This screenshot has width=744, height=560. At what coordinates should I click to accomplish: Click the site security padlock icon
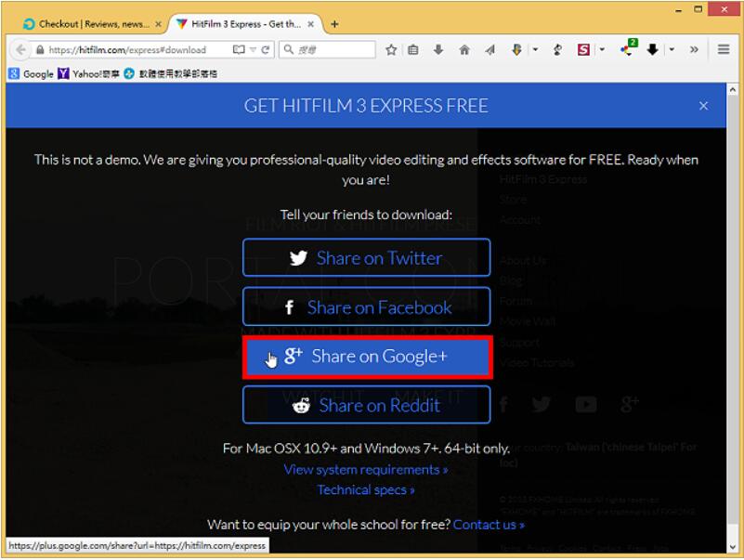coord(40,50)
